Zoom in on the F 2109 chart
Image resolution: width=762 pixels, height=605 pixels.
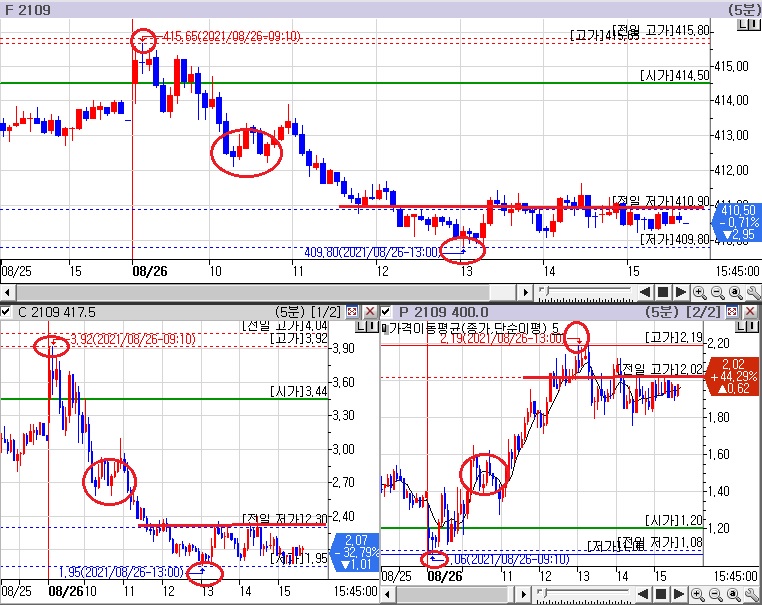click(699, 293)
